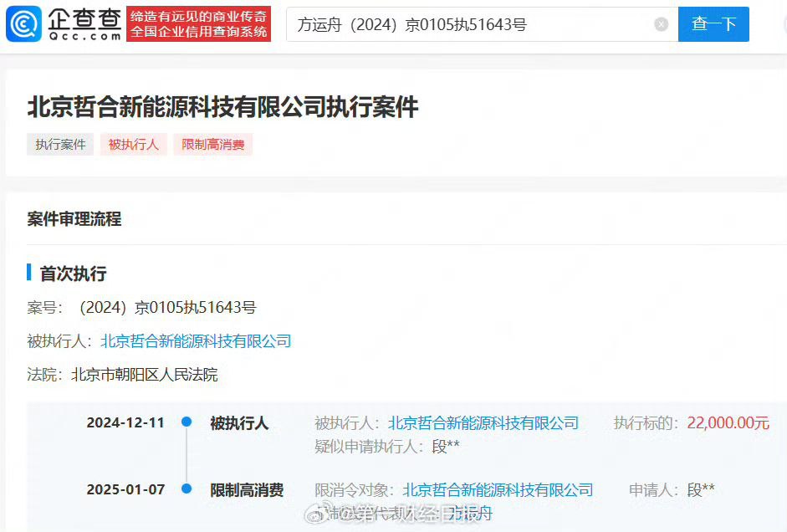Click the 企查查 Qcc.com wordmark

[84, 24]
